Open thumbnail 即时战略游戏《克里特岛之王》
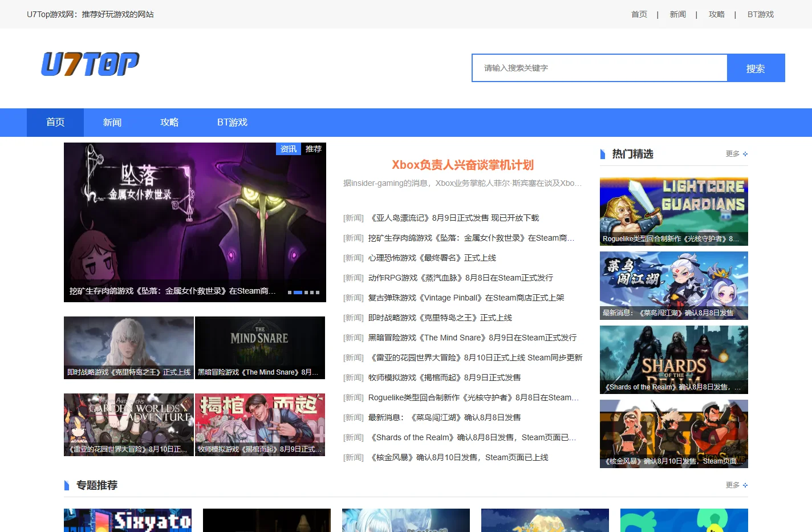The image size is (812, 532). (x=129, y=348)
